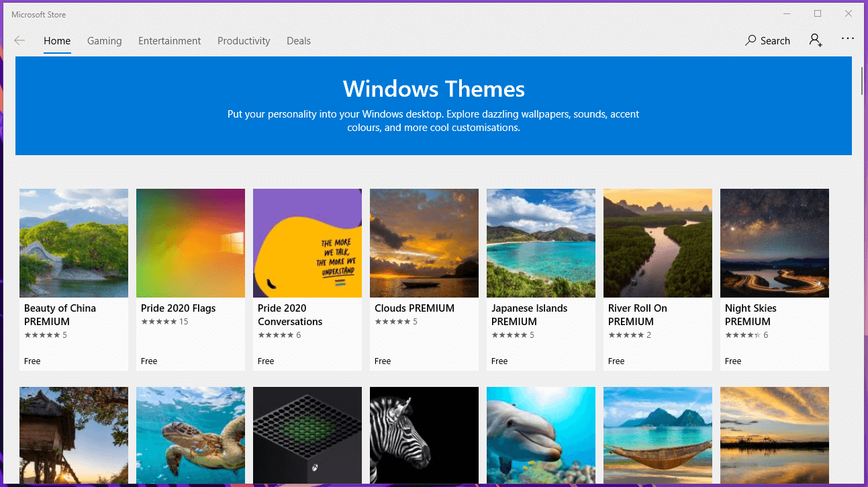Select the Xbox console theme thumbnail
Screen dimensions: 868x487
[x=307, y=435]
